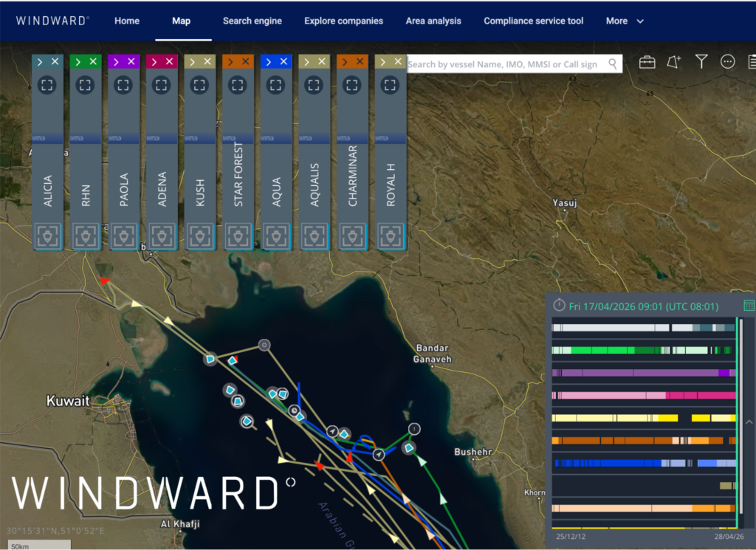Open the Area analysis page
This screenshot has height=550, width=756.
coord(433,21)
